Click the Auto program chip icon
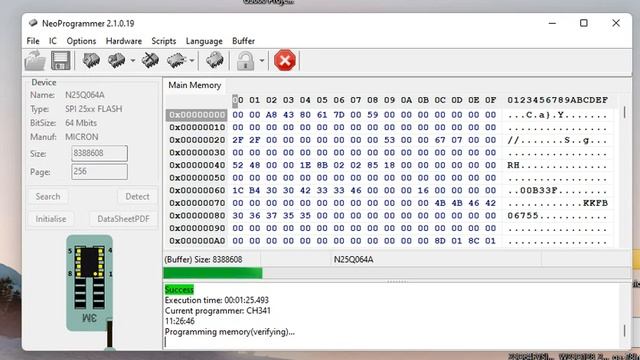 pos(214,60)
